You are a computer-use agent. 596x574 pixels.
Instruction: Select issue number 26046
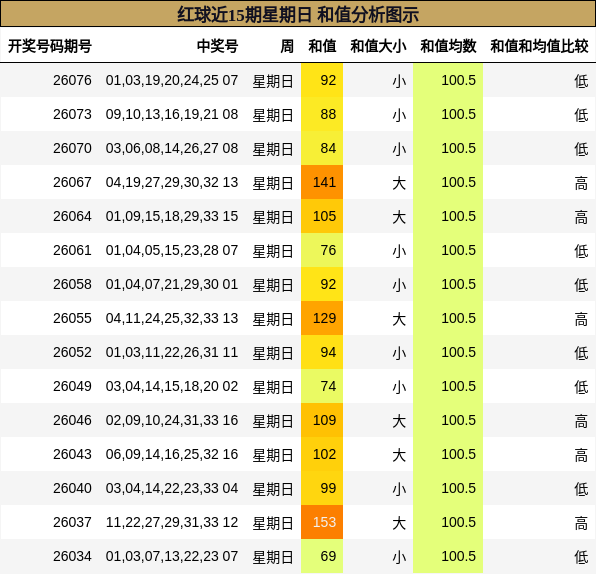tap(72, 420)
